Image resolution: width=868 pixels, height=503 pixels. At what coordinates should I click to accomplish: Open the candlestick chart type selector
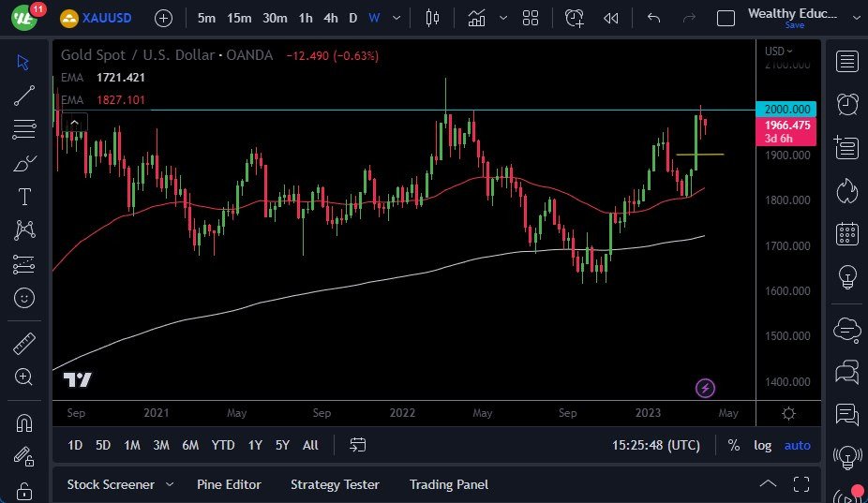tap(432, 18)
